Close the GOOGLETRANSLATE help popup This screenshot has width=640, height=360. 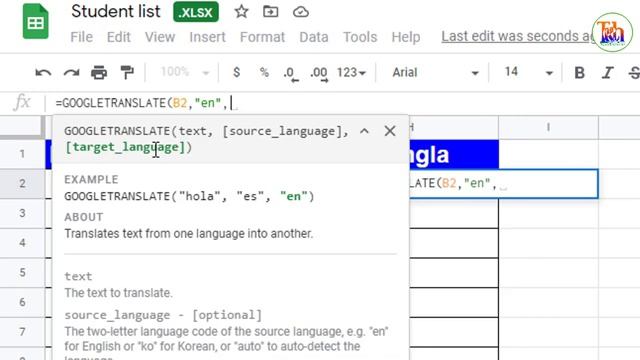click(x=390, y=131)
